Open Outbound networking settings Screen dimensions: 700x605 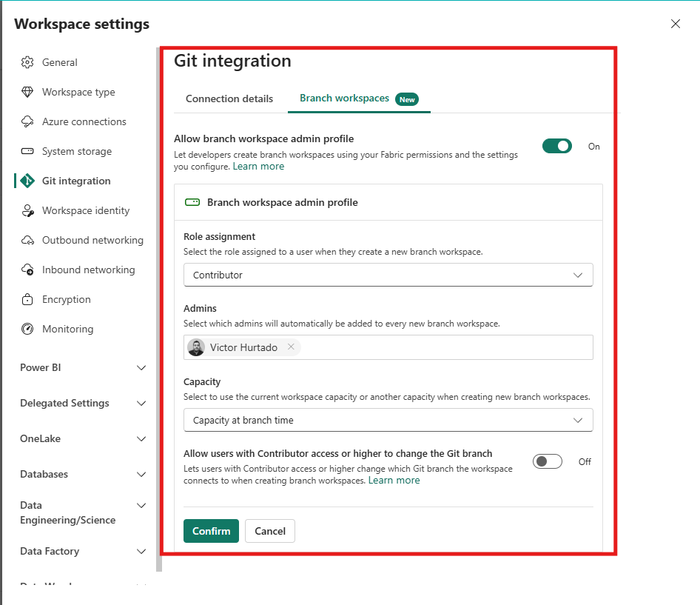(x=92, y=241)
